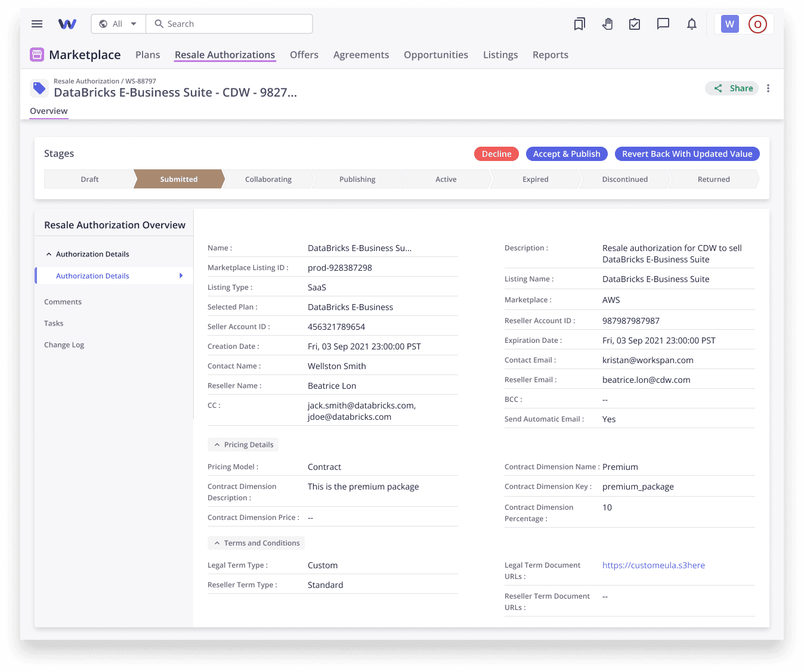
Task: Open the Opportunities tab
Action: (x=436, y=55)
